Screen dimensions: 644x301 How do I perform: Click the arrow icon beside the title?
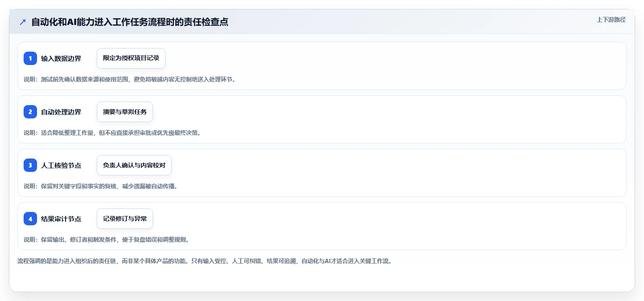click(x=23, y=22)
